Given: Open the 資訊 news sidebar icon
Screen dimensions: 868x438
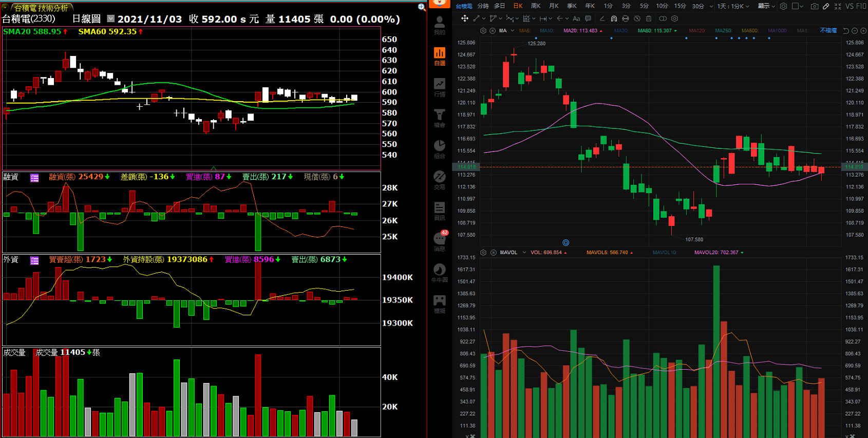Looking at the screenshot, I should coord(440,211).
